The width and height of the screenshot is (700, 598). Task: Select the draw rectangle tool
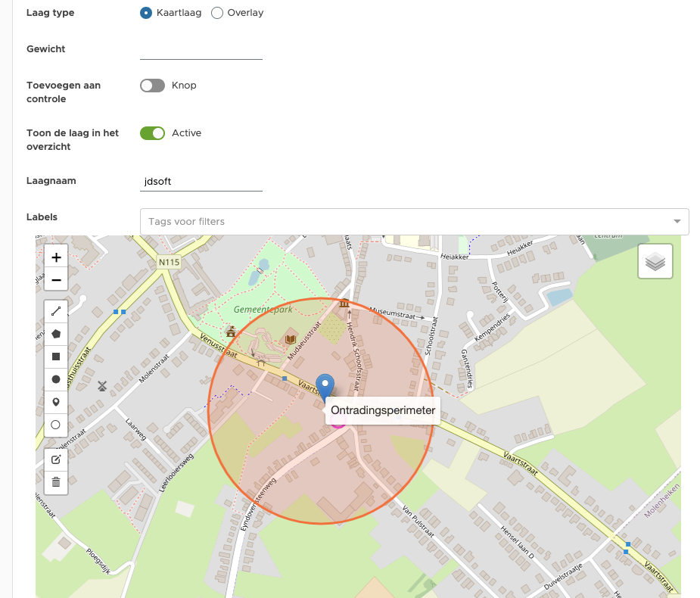(x=56, y=356)
